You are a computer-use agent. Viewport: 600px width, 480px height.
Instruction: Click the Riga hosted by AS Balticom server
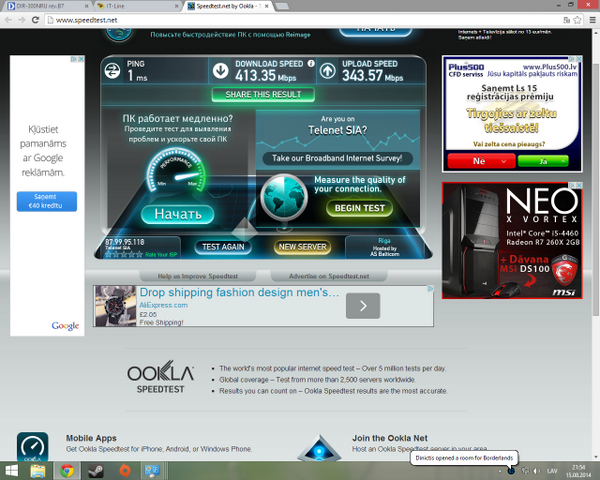point(384,247)
